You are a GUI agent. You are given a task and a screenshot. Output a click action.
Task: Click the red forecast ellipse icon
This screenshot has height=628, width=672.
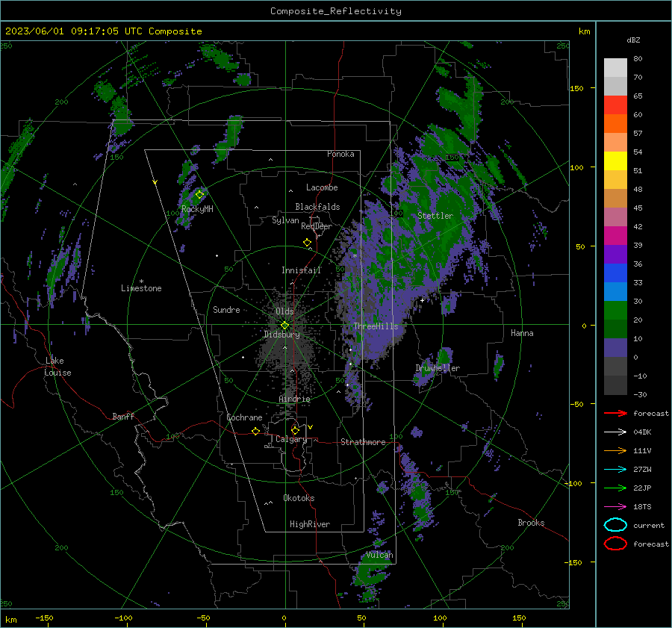615,544
